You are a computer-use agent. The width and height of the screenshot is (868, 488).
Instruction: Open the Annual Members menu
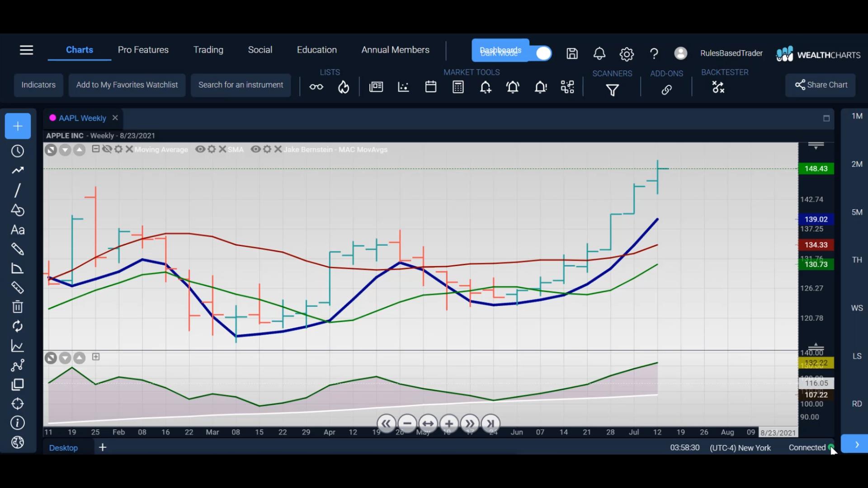pos(396,50)
